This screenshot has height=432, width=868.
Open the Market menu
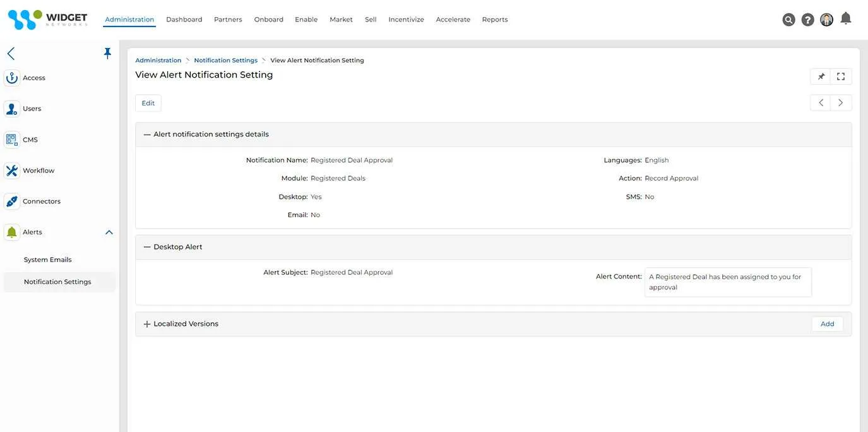pos(341,20)
